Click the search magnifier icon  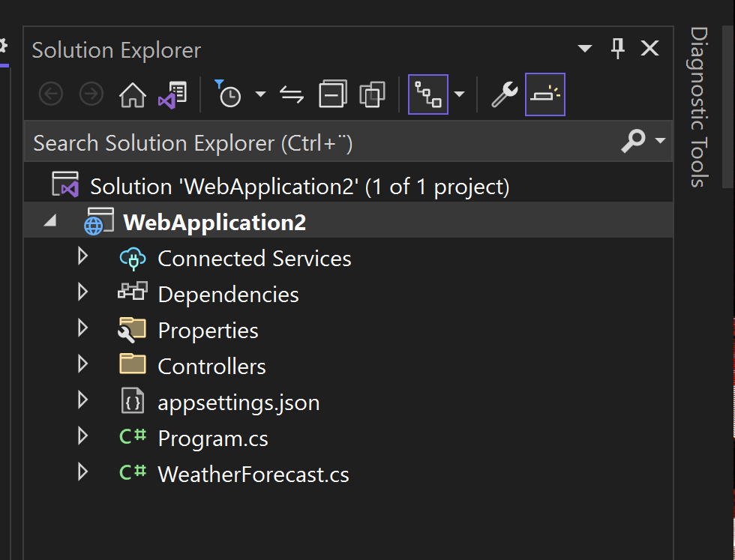(633, 141)
